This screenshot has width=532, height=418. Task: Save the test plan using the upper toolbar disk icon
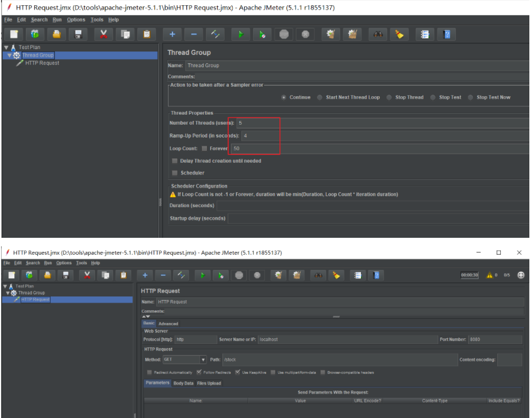click(78, 34)
